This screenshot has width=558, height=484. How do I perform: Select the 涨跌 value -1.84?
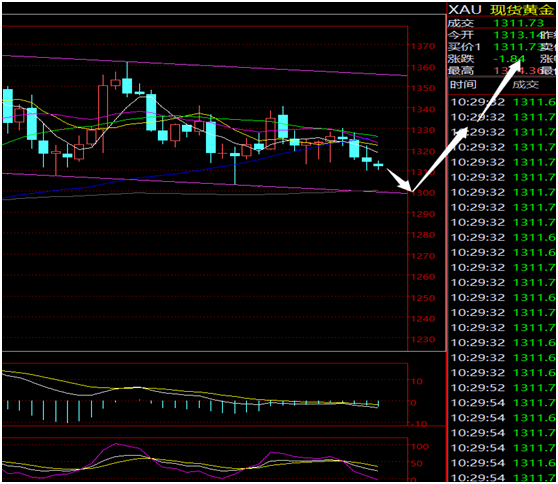(x=509, y=59)
